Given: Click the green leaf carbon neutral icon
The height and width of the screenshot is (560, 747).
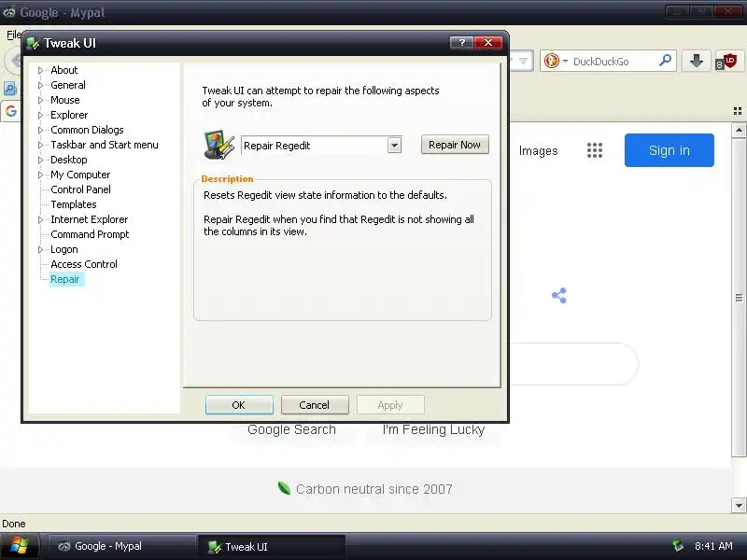Looking at the screenshot, I should point(285,488).
